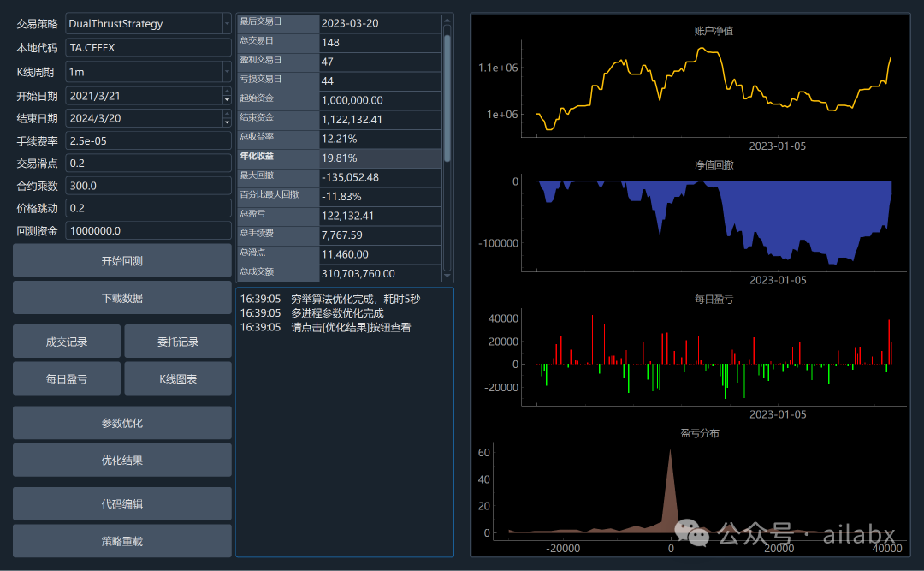Decrement the 开始日期 date stepper down arrow
Screen dimensions: 924x571
coord(227,100)
